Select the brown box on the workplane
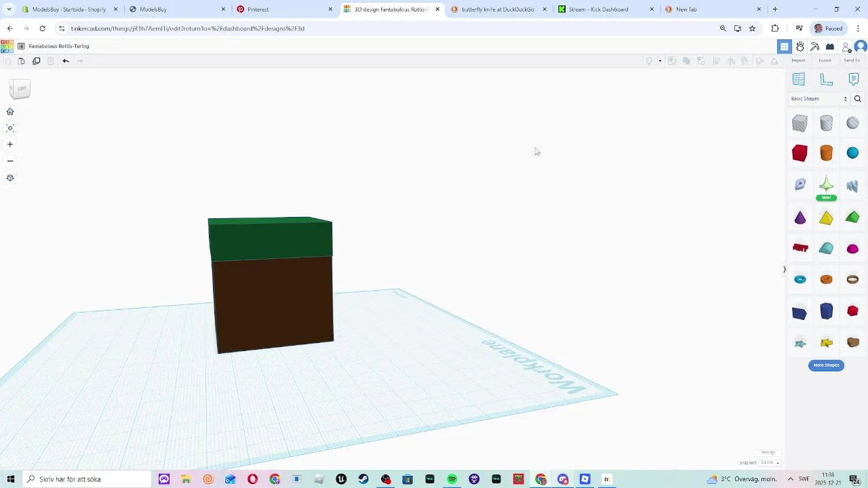868x488 pixels. tap(274, 305)
